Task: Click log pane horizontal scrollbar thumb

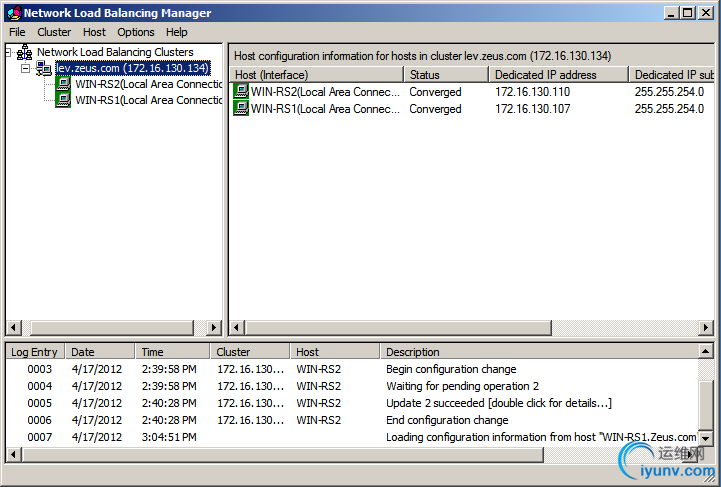Action: 283,454
